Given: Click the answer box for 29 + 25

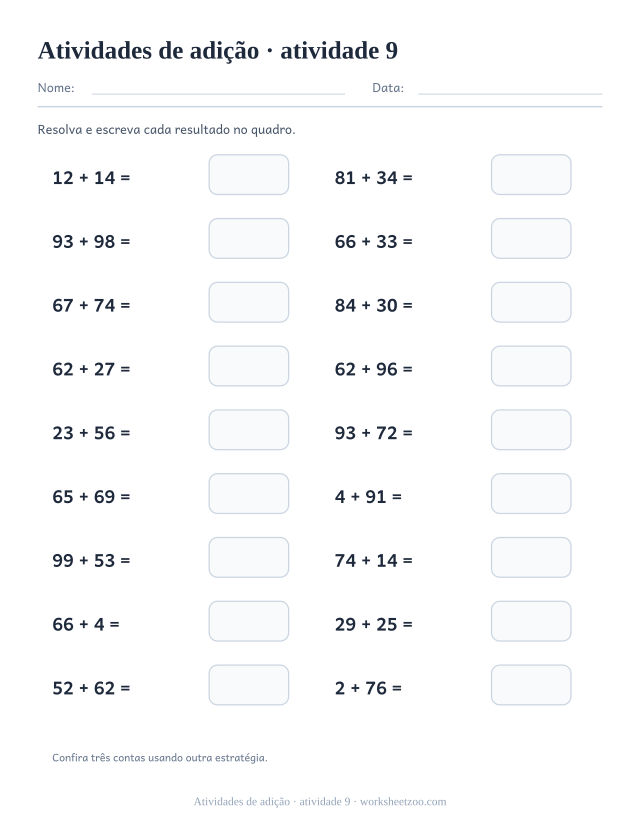Looking at the screenshot, I should coord(531,621).
